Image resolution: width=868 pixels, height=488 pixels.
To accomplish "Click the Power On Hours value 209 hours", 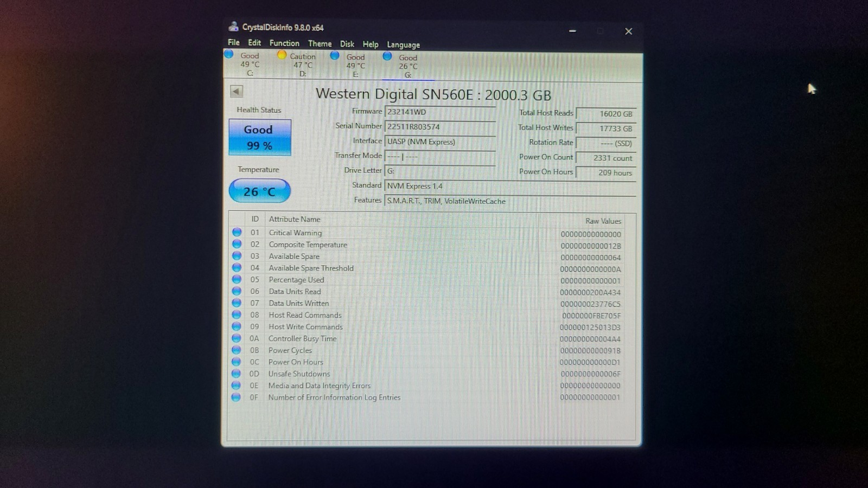I will click(606, 172).
